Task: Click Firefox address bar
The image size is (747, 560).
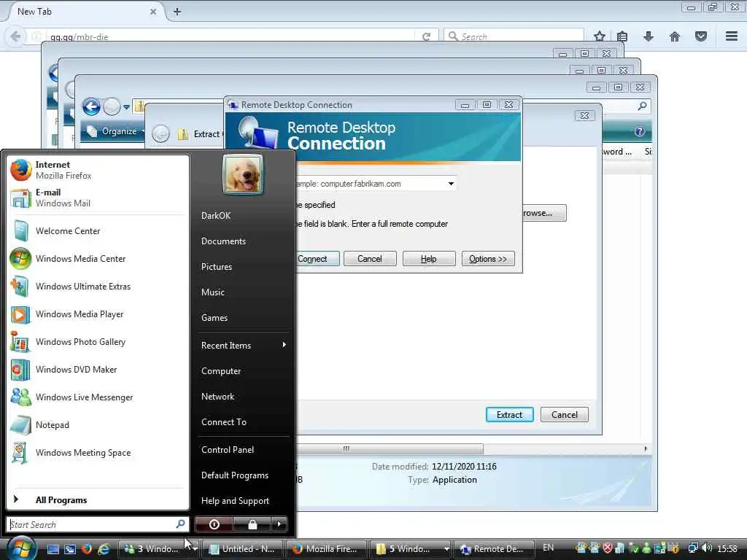Action: [x=231, y=36]
